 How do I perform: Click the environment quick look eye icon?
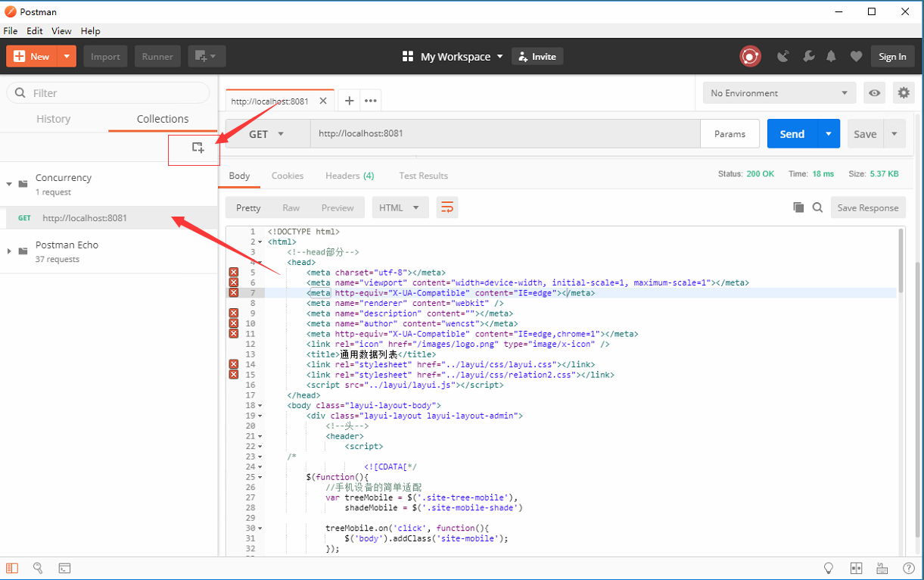[875, 93]
